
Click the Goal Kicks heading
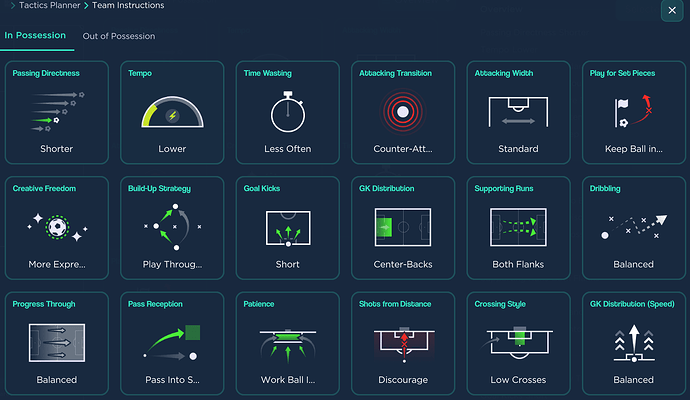(262, 188)
